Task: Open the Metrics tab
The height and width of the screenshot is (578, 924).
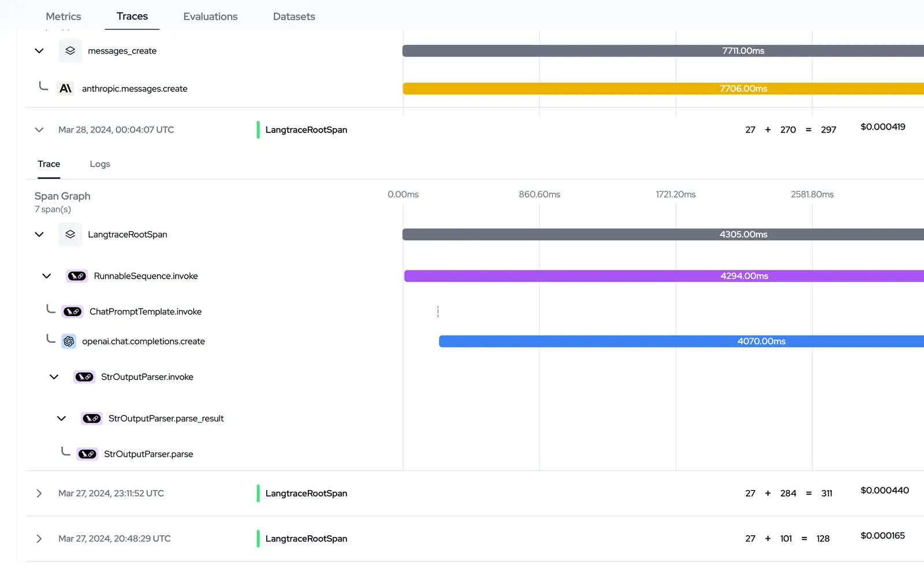Action: click(x=64, y=17)
